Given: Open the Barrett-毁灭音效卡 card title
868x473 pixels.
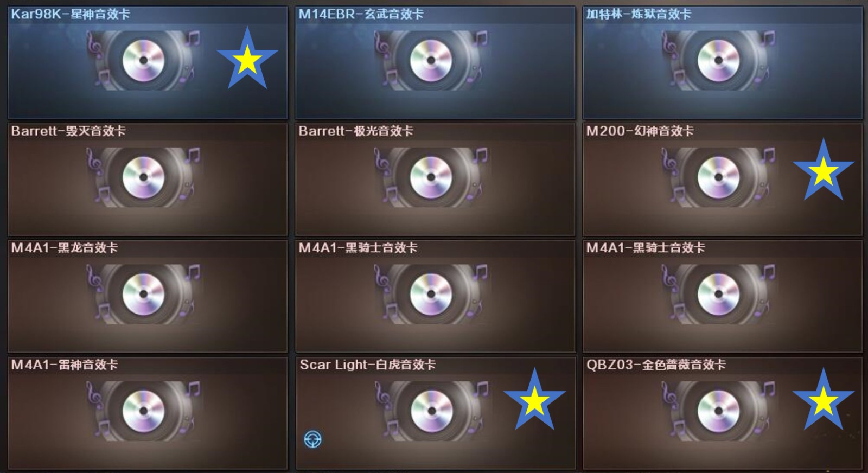Looking at the screenshot, I should click(x=68, y=131).
